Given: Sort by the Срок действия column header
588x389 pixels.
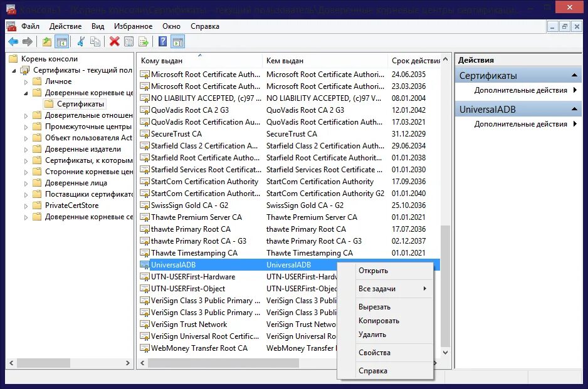Looking at the screenshot, I should [414, 60].
